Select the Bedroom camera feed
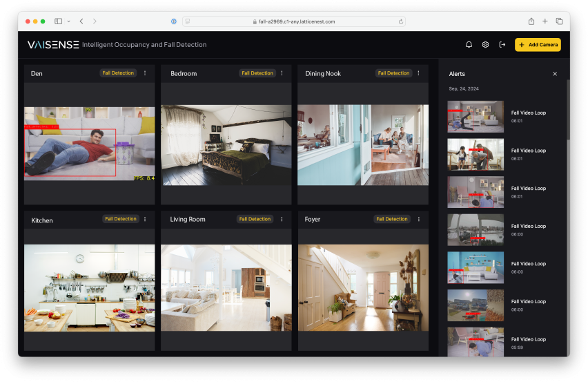 click(226, 145)
